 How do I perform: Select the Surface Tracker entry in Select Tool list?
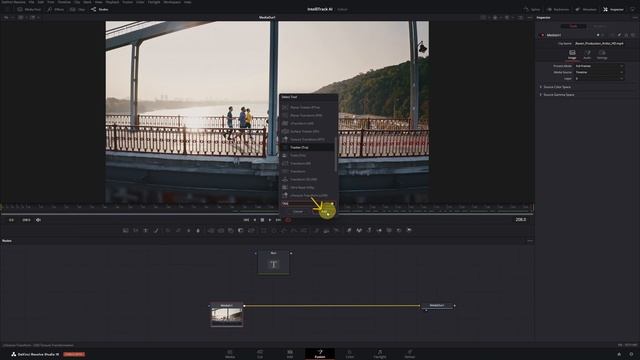pos(308,131)
